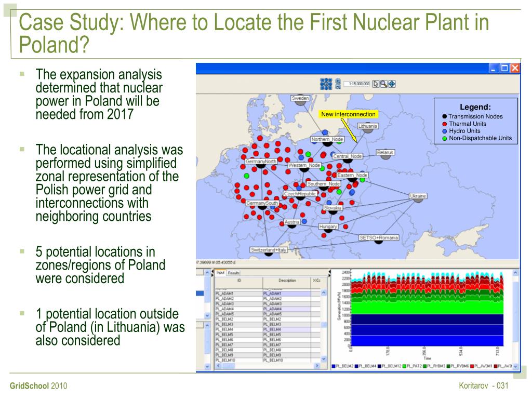Click the 1:15,000,000 map scale field
Image resolution: width=532 pixels, height=399 pixels.
tap(357, 84)
